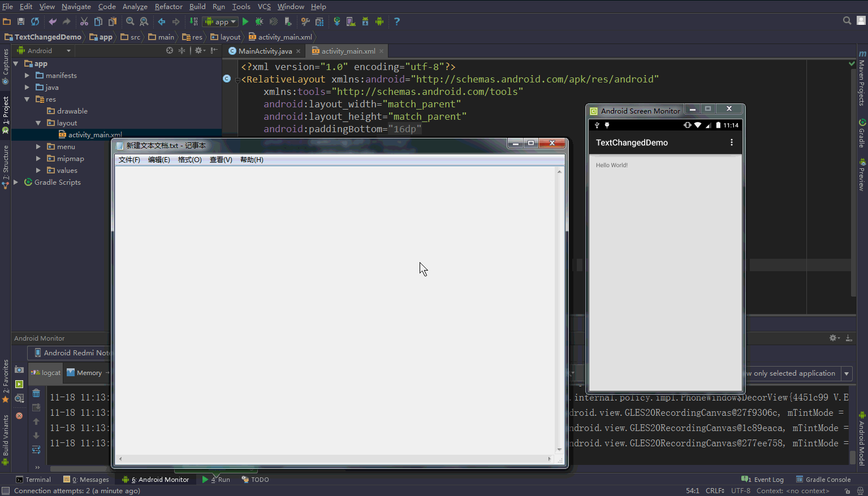Expand the mipmap folder
This screenshot has width=868, height=496.
coord(38,158)
